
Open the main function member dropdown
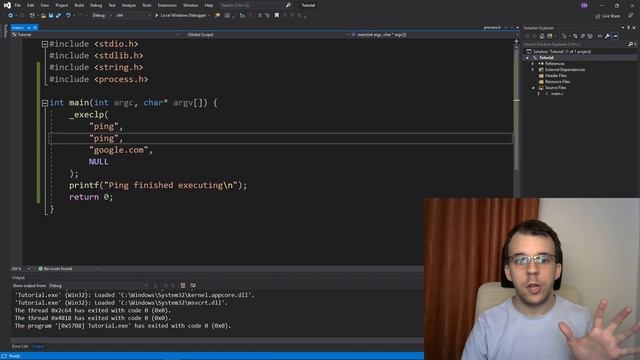click(x=435, y=35)
